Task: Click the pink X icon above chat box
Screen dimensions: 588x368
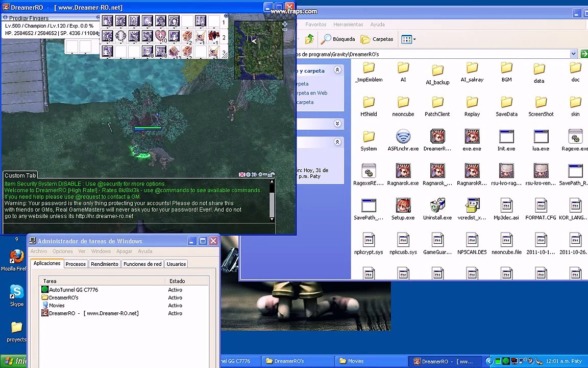Action: coord(242,175)
